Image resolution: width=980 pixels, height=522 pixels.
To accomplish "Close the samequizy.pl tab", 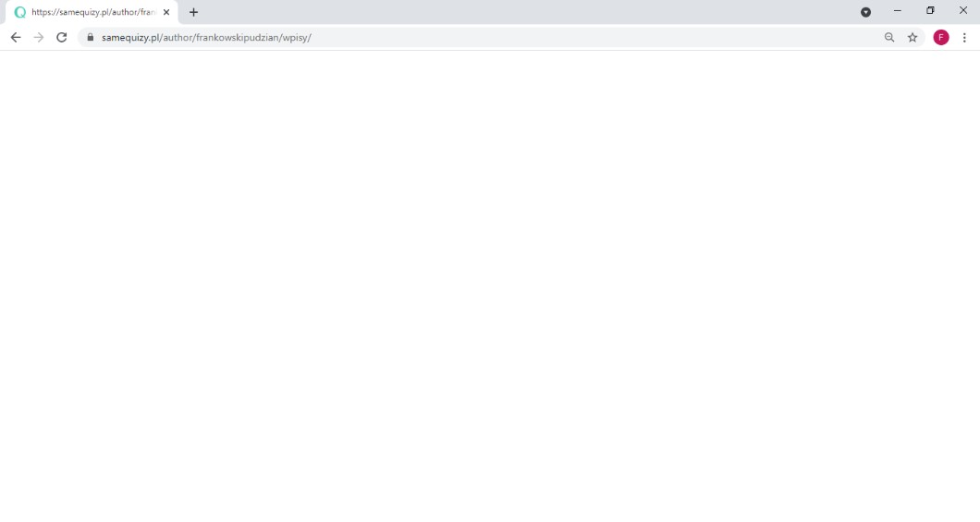I will [x=166, y=12].
